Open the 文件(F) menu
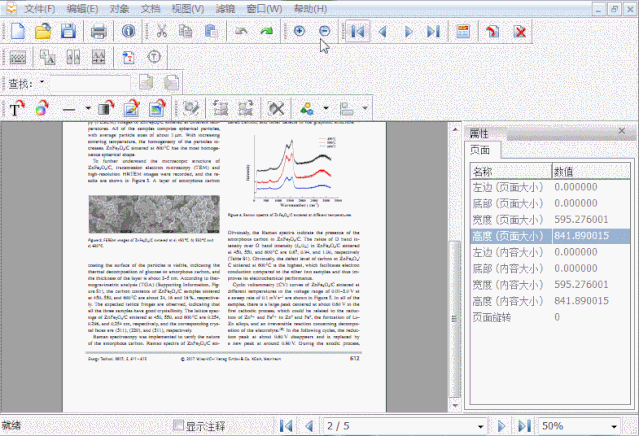Image resolution: width=639 pixels, height=436 pixels. click(x=40, y=9)
